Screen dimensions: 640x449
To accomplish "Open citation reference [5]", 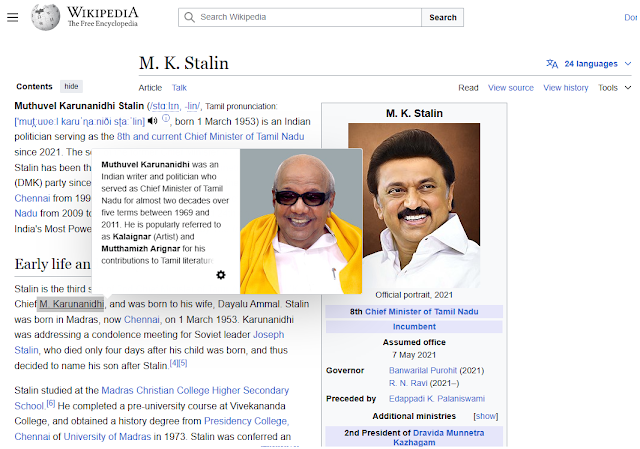I will [183, 363].
